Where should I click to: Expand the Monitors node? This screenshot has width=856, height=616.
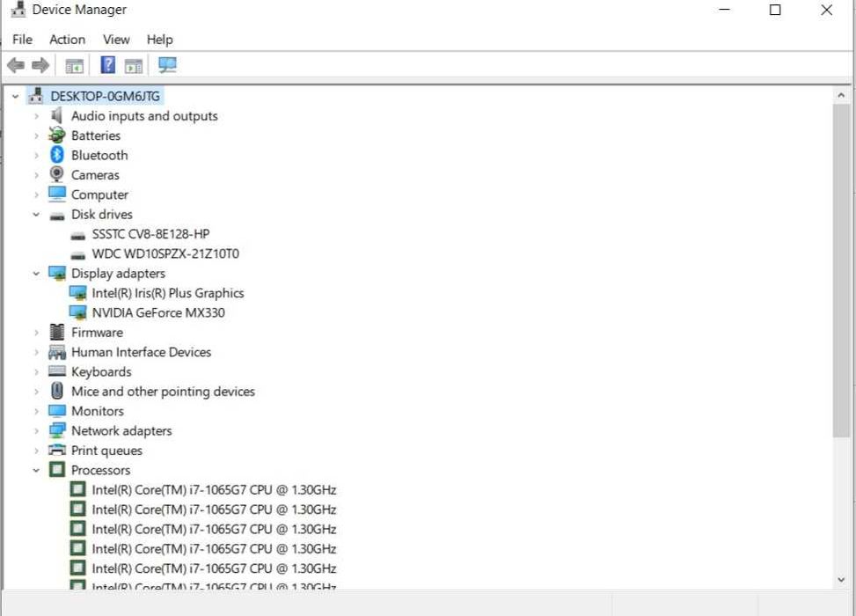[36, 411]
